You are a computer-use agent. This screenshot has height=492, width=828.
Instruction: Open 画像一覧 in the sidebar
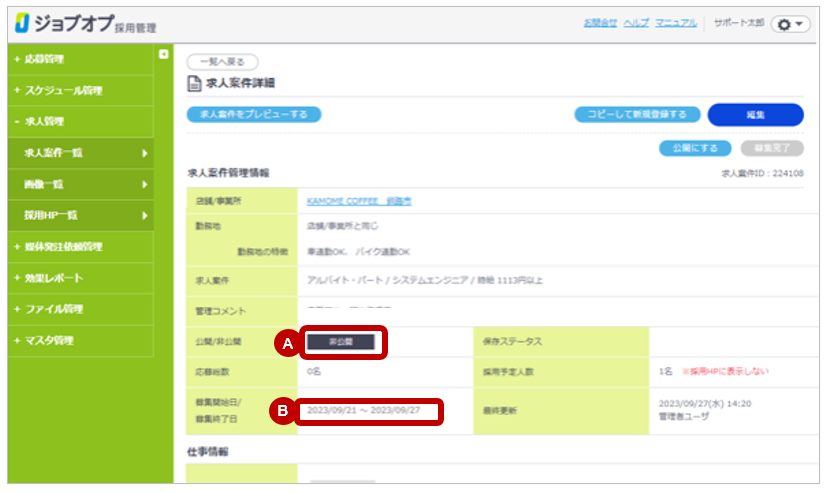81,184
